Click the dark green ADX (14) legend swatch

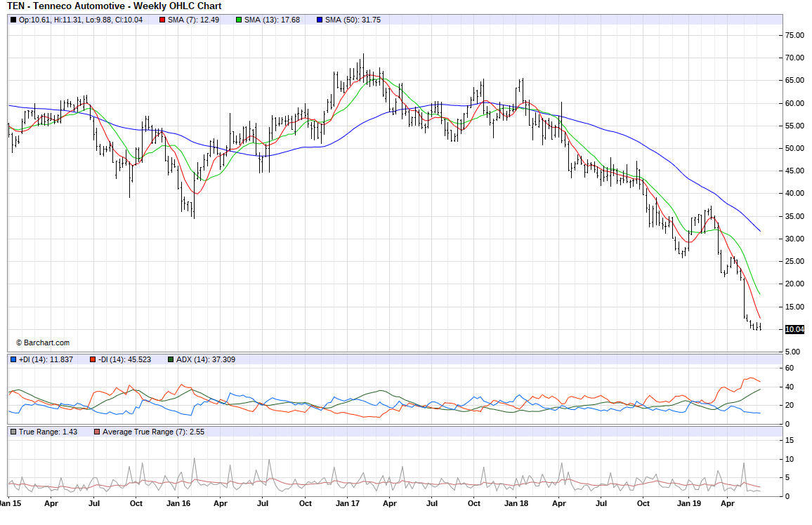(171, 359)
